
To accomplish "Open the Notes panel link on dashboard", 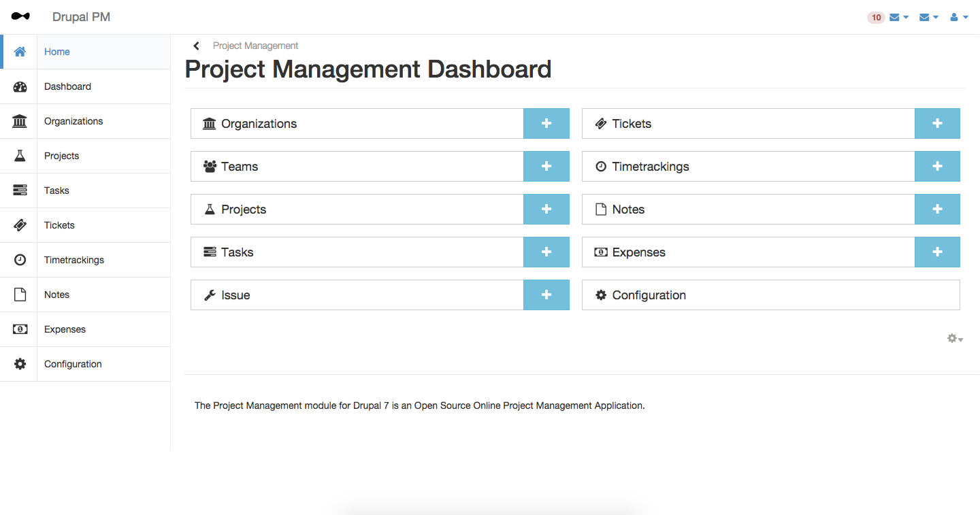I will coord(628,210).
